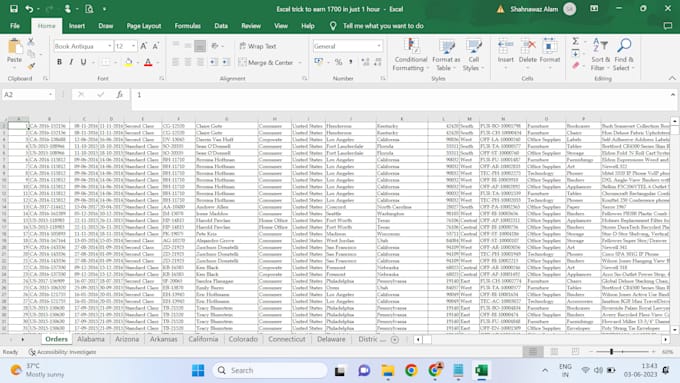Switch to the Insert tab
Image resolution: width=680 pixels, height=383 pixels.
[x=77, y=26]
